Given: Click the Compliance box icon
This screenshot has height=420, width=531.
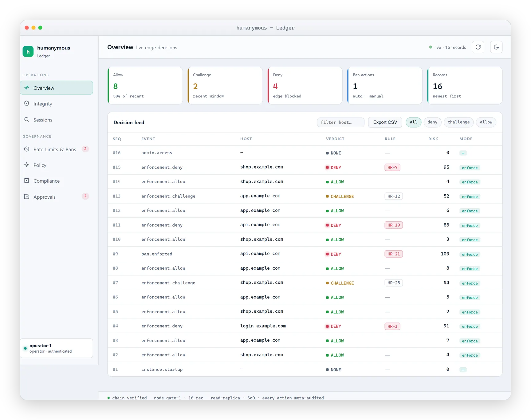Looking at the screenshot, I should tap(27, 181).
